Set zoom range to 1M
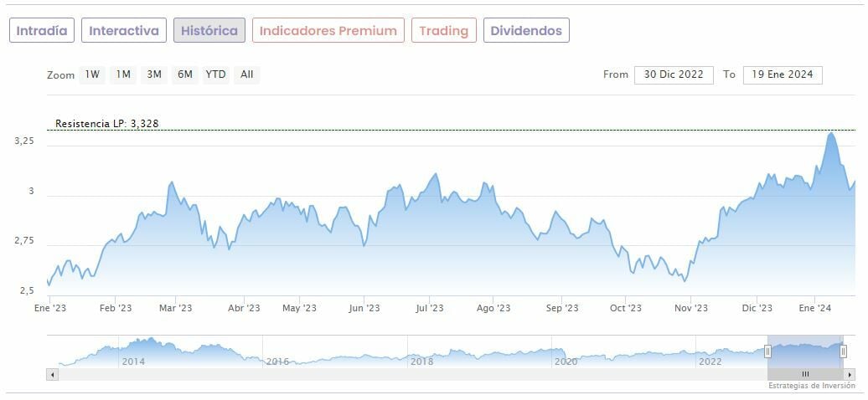 [123, 74]
